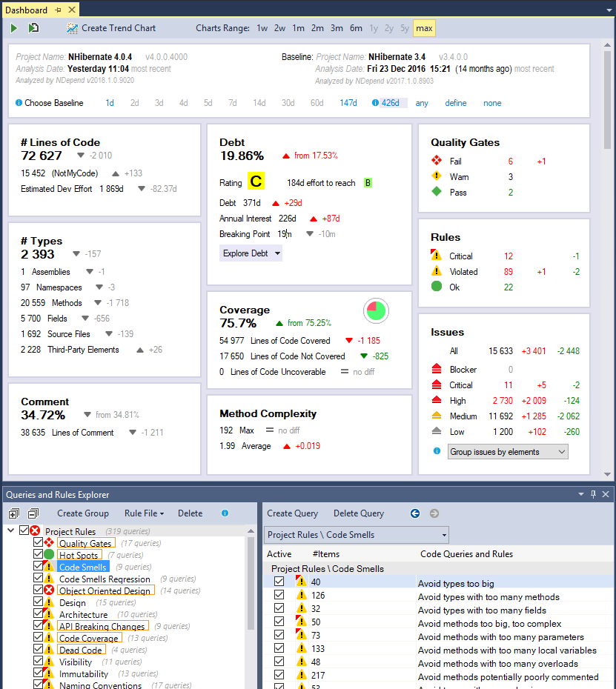Disable the Dead Code group checkbox

[x=39, y=649]
